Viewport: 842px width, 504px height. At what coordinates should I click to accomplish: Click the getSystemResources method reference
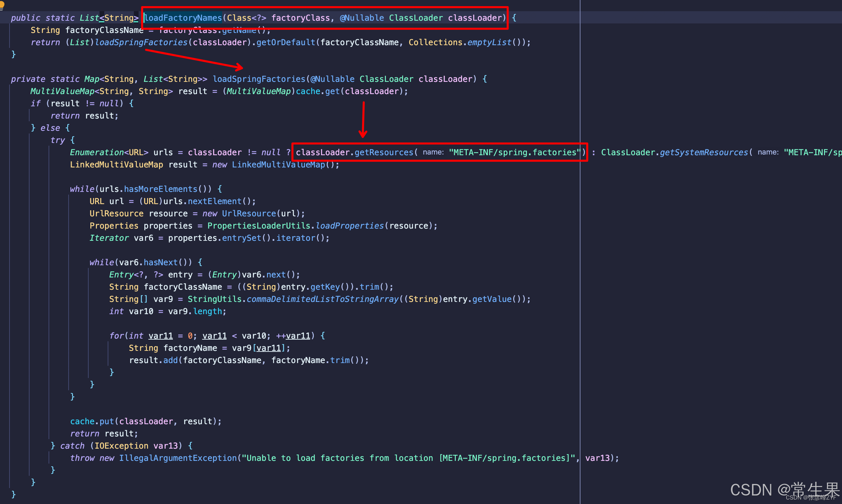[x=703, y=152]
